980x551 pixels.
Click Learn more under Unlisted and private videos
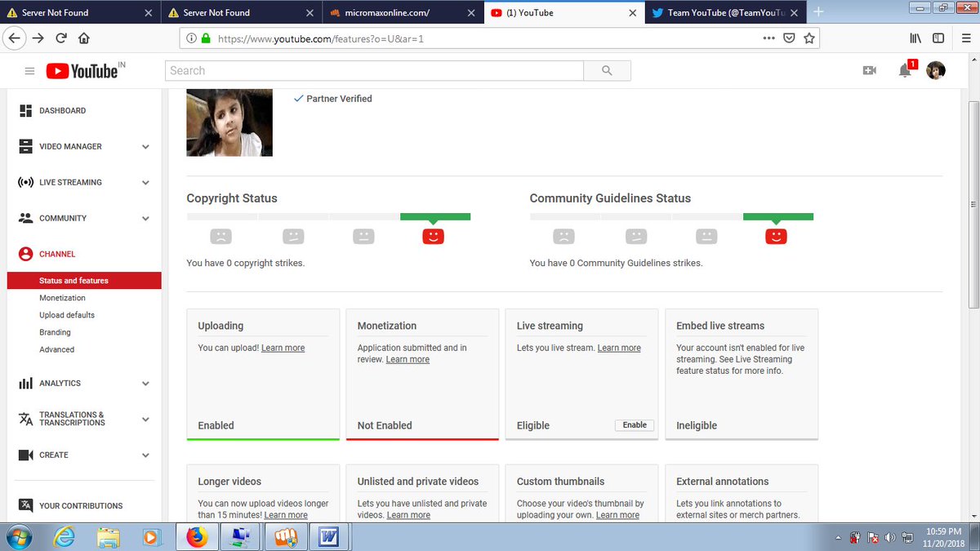pyautogui.click(x=408, y=515)
